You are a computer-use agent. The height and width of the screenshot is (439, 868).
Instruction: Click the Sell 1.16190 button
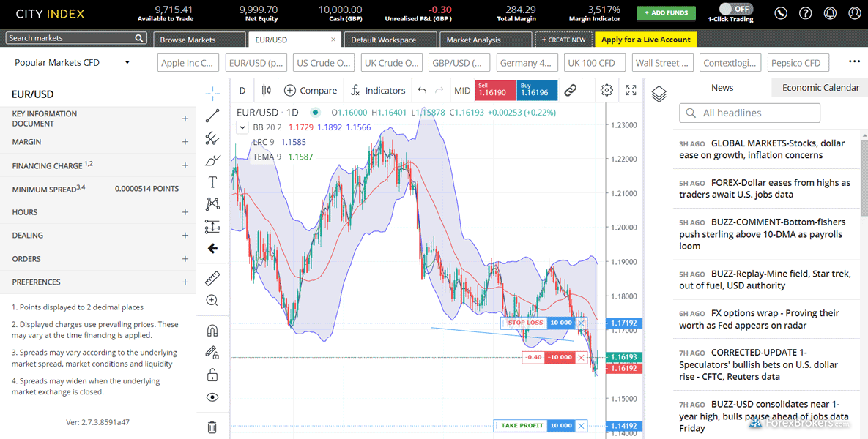pos(494,90)
